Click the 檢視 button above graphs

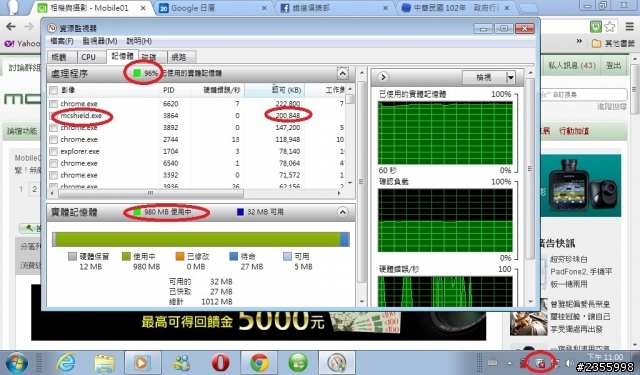484,77
